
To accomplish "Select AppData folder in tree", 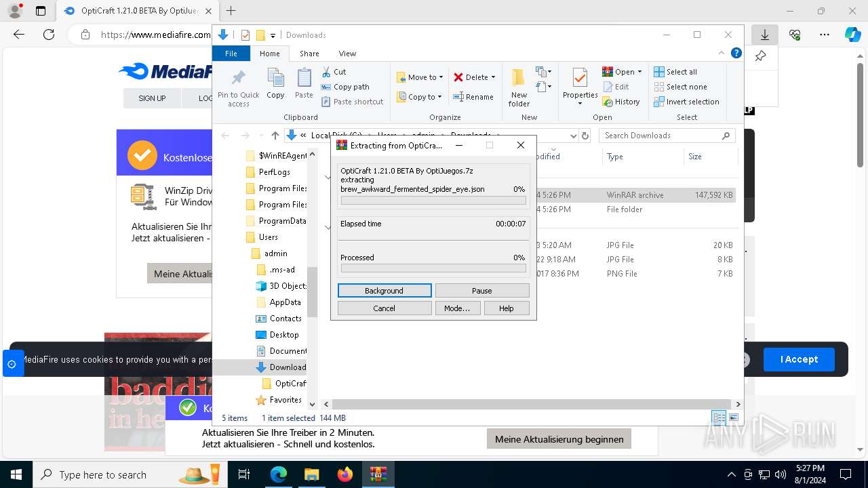I will coord(279,302).
